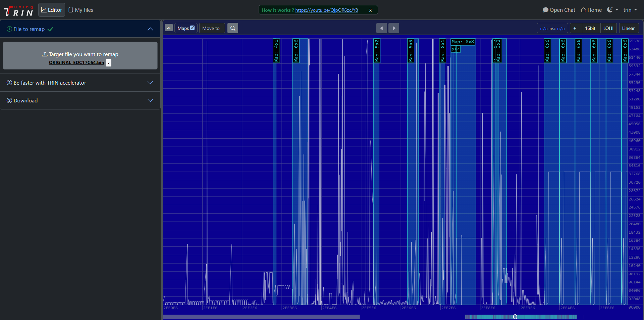Image resolution: width=644 pixels, height=320 pixels.
Task: Click the collapse-up icon left of Maps
Action: (169, 28)
